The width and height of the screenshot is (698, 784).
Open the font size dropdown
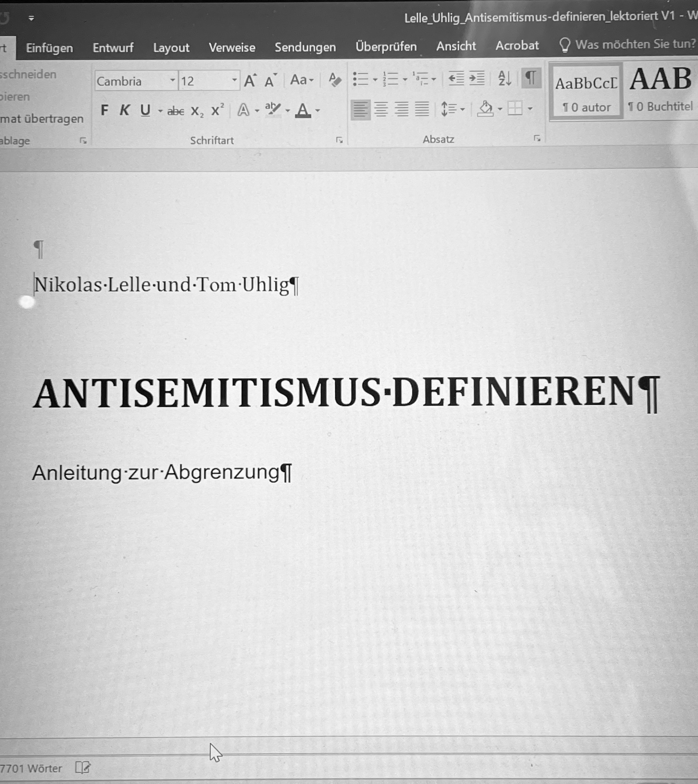click(234, 81)
